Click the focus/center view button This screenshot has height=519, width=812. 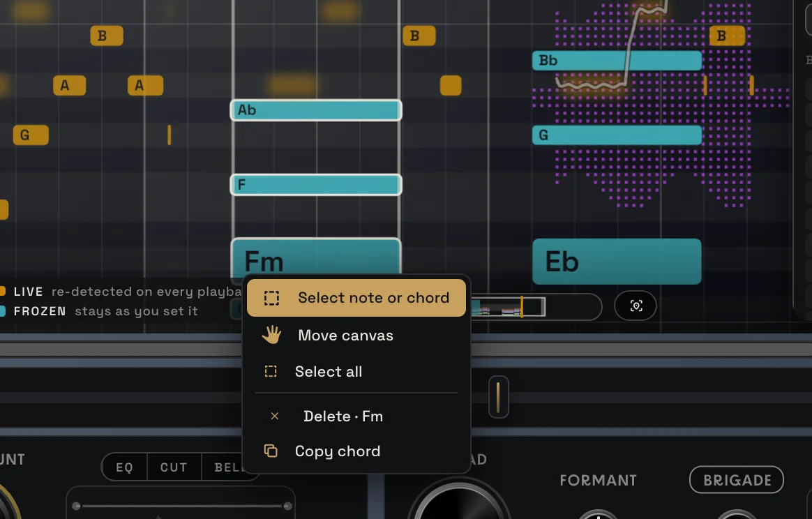coord(636,306)
